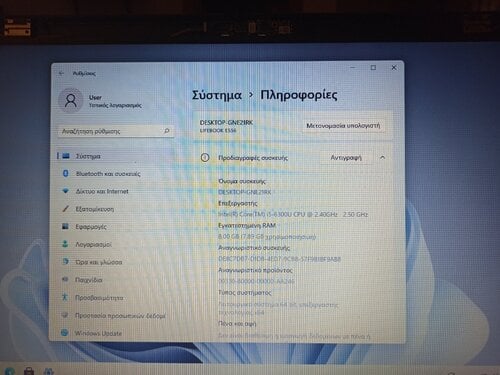
Task: Click the Μετονομασία υπολογιστή button
Action: pyautogui.click(x=343, y=126)
